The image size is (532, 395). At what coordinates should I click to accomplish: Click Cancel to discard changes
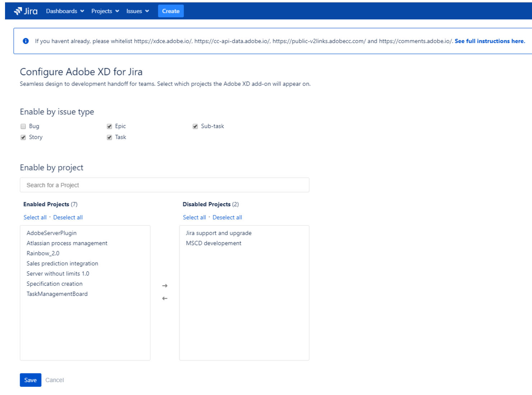55,380
